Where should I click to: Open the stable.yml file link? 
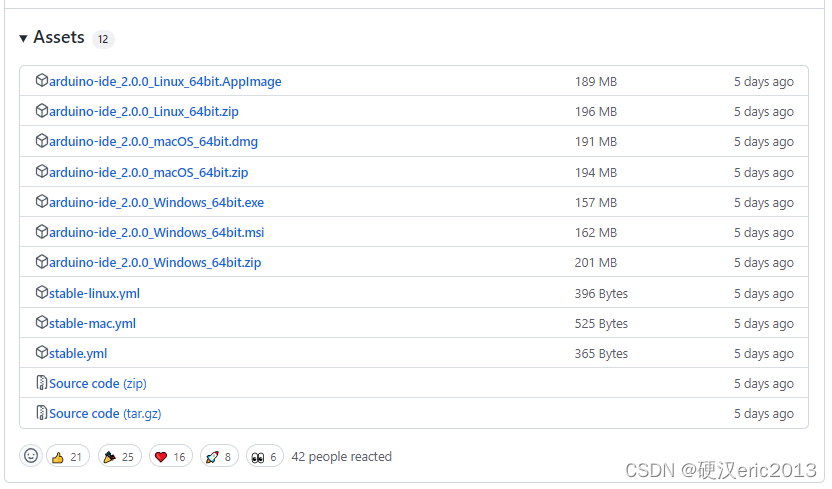click(x=78, y=354)
